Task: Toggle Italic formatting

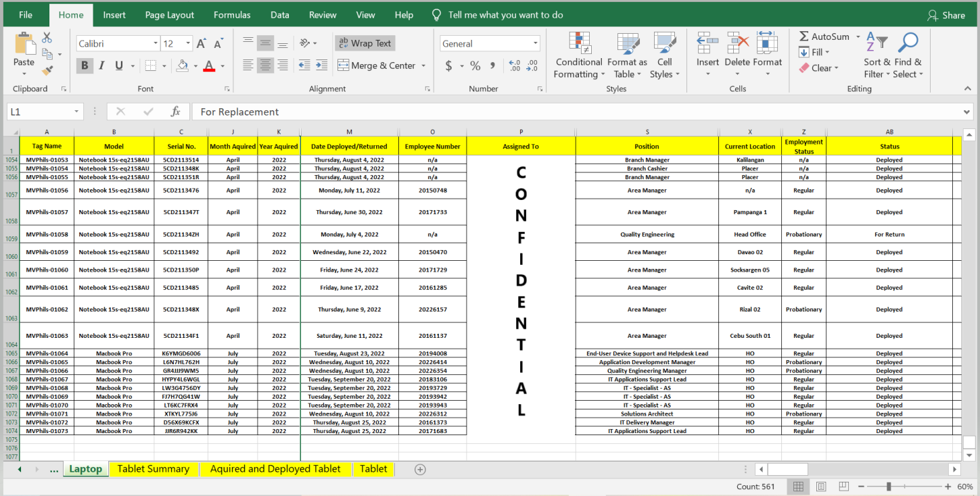Action: 101,66
